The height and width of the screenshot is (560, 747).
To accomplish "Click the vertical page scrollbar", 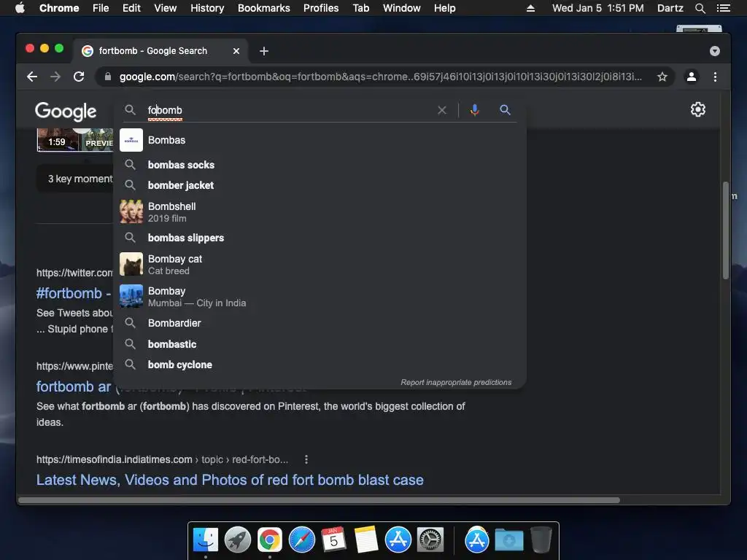I will point(726,230).
